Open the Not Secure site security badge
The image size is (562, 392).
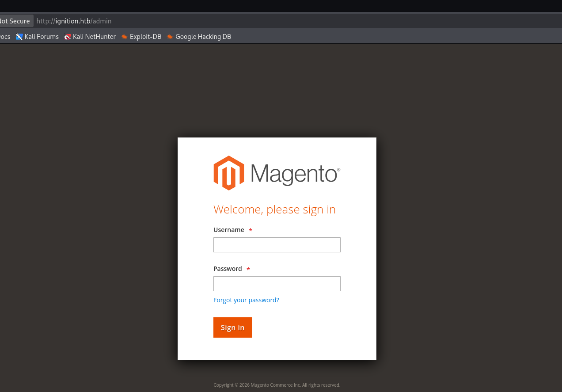click(14, 21)
